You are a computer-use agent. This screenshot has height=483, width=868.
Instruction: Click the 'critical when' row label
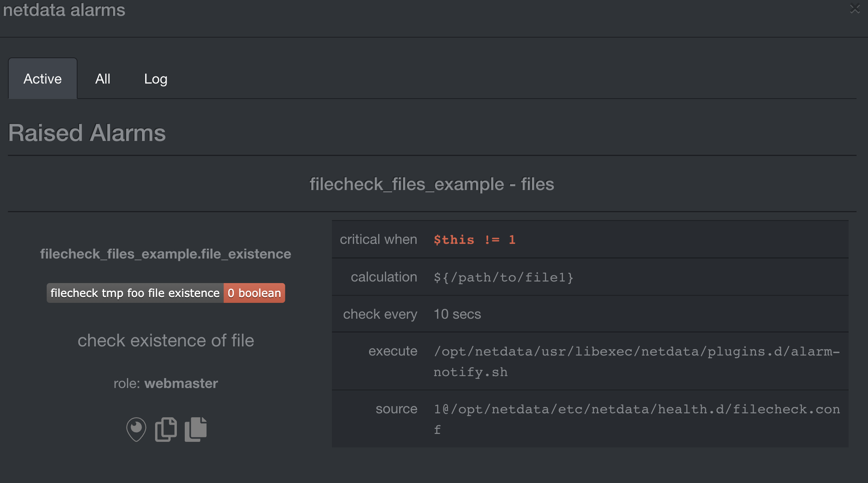tap(378, 239)
